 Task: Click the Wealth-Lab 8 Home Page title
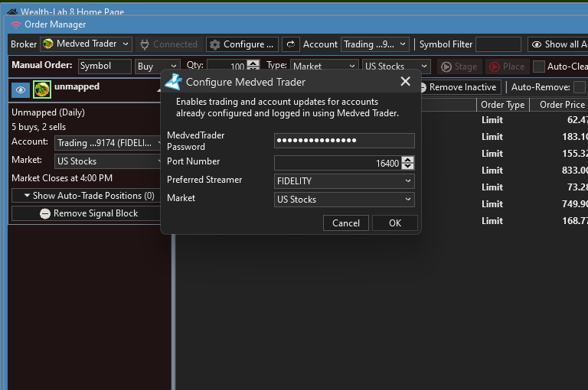click(x=72, y=11)
